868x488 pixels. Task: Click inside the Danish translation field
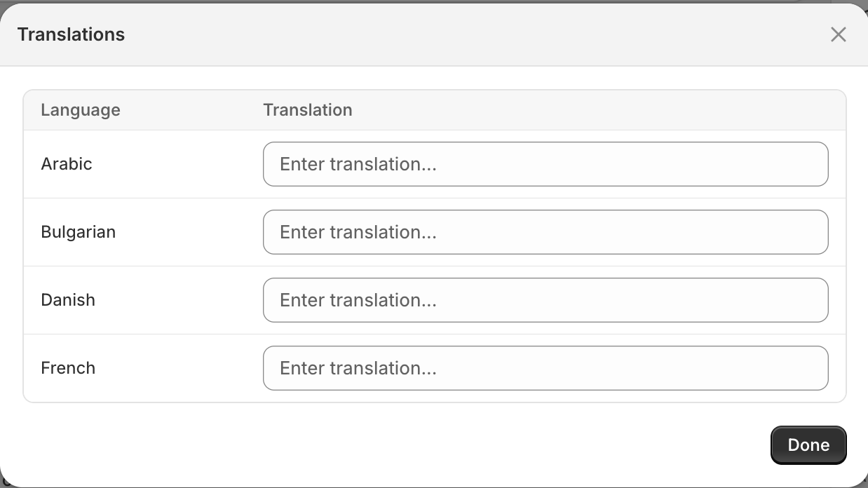(545, 300)
